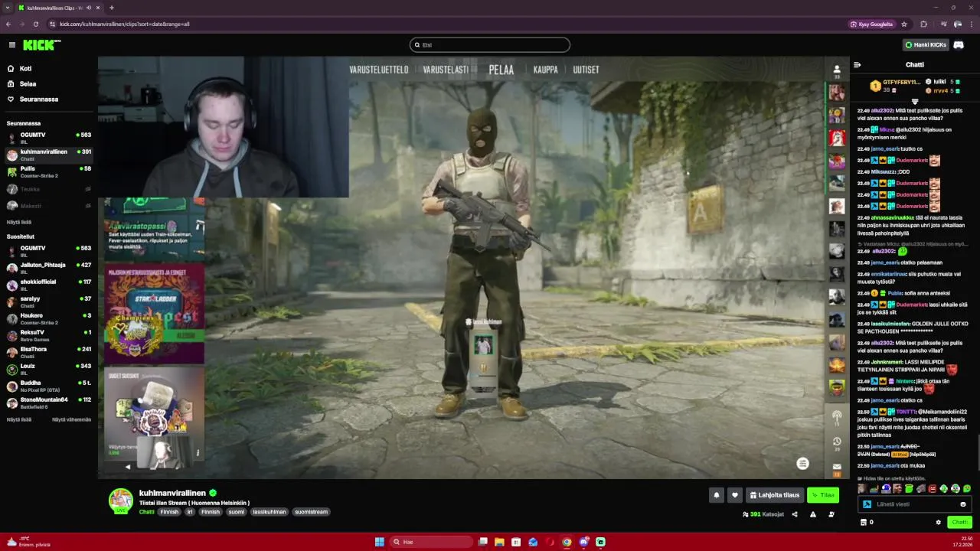Select the shokkiofficial recommended channel
The image size is (980, 551).
tap(48, 284)
